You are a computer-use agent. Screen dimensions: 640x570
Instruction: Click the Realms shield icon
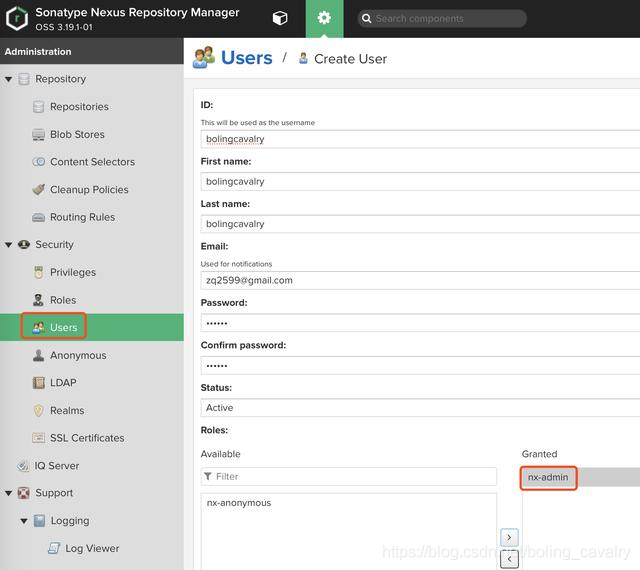(x=39, y=410)
